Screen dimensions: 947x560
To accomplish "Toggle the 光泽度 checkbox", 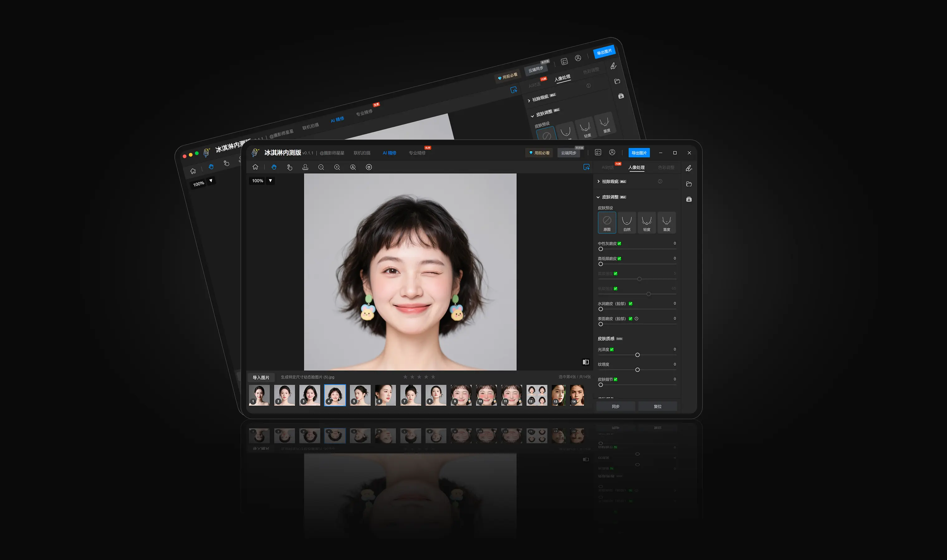I will [612, 350].
